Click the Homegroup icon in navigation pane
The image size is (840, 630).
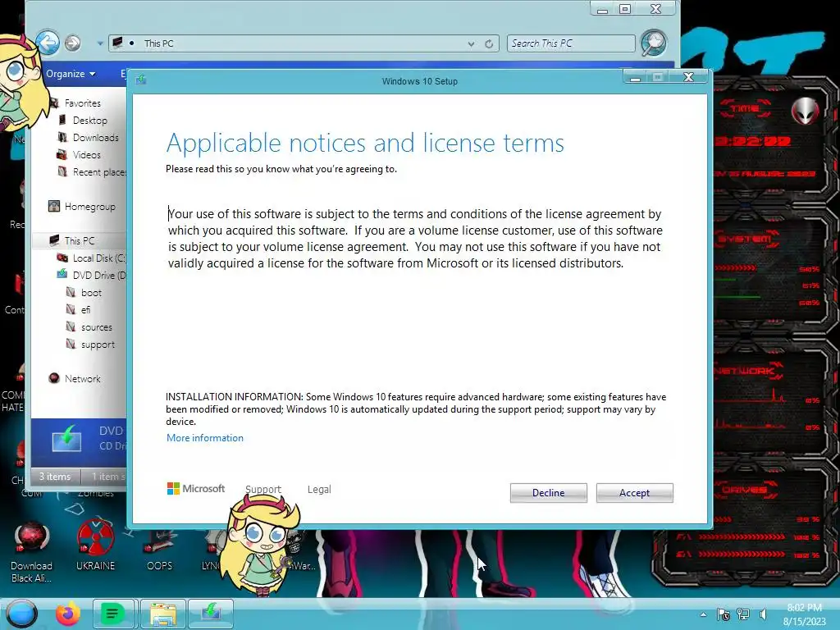tap(53, 206)
